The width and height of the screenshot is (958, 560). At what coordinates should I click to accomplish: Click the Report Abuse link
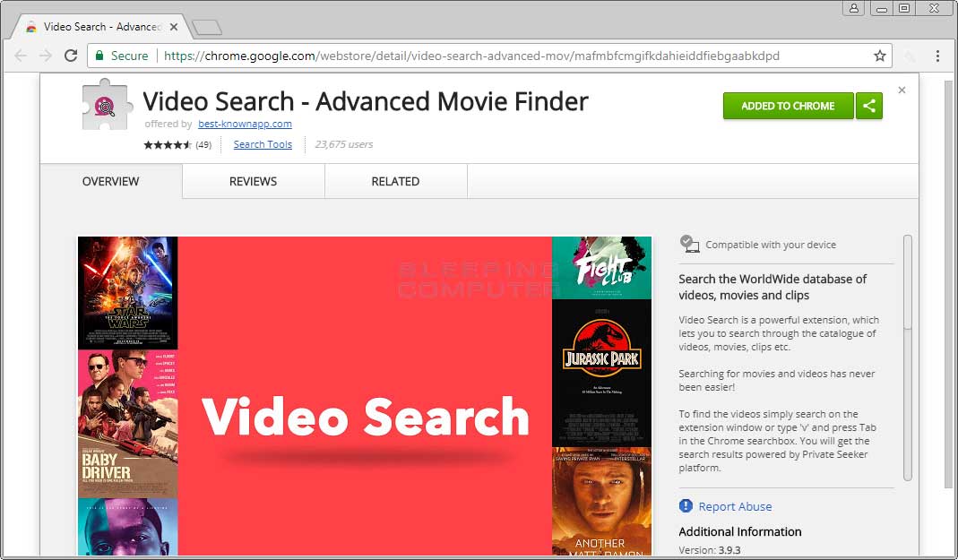(735, 507)
